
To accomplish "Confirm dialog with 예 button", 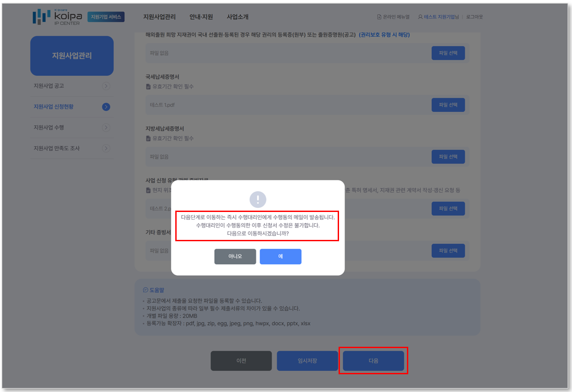I will [280, 256].
